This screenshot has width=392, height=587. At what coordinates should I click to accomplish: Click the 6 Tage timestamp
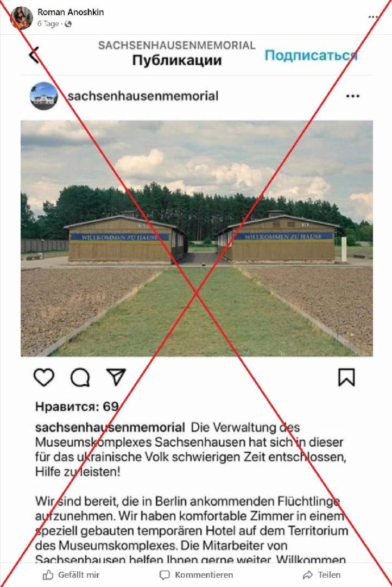point(48,23)
